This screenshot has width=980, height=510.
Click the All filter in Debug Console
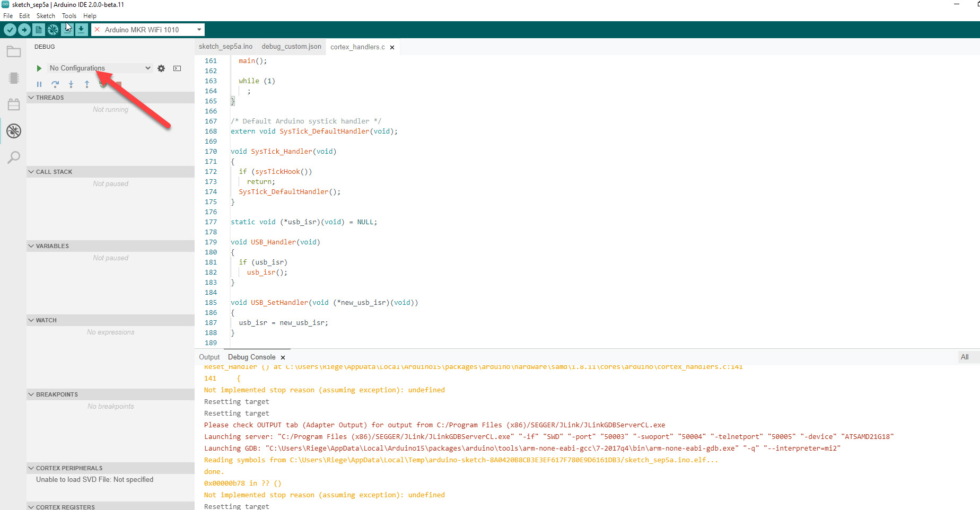[x=965, y=357]
